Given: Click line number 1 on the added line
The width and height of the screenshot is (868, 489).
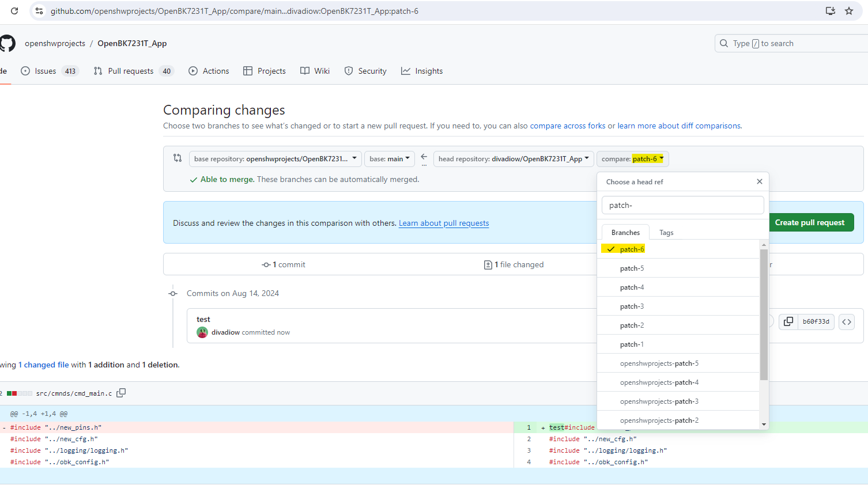Looking at the screenshot, I should tap(529, 427).
